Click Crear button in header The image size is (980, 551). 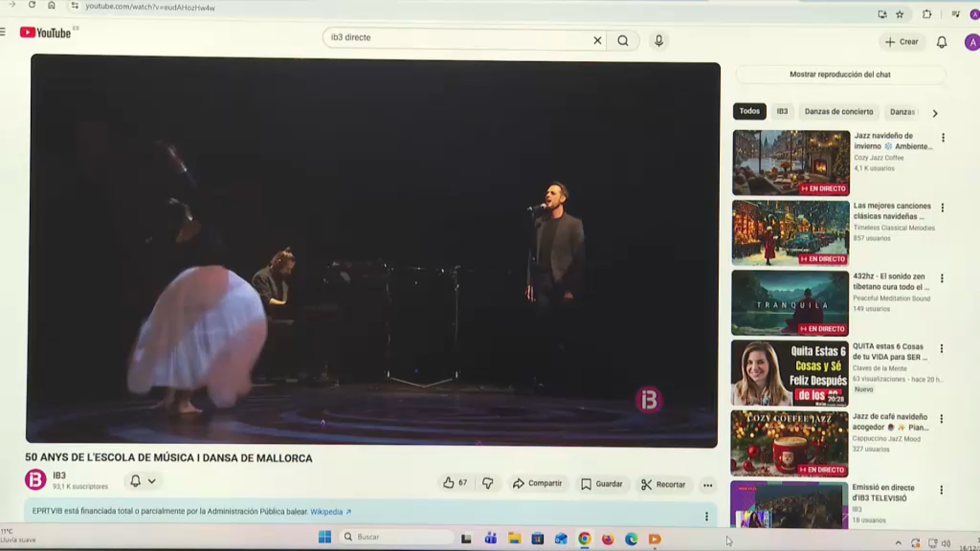tap(901, 42)
